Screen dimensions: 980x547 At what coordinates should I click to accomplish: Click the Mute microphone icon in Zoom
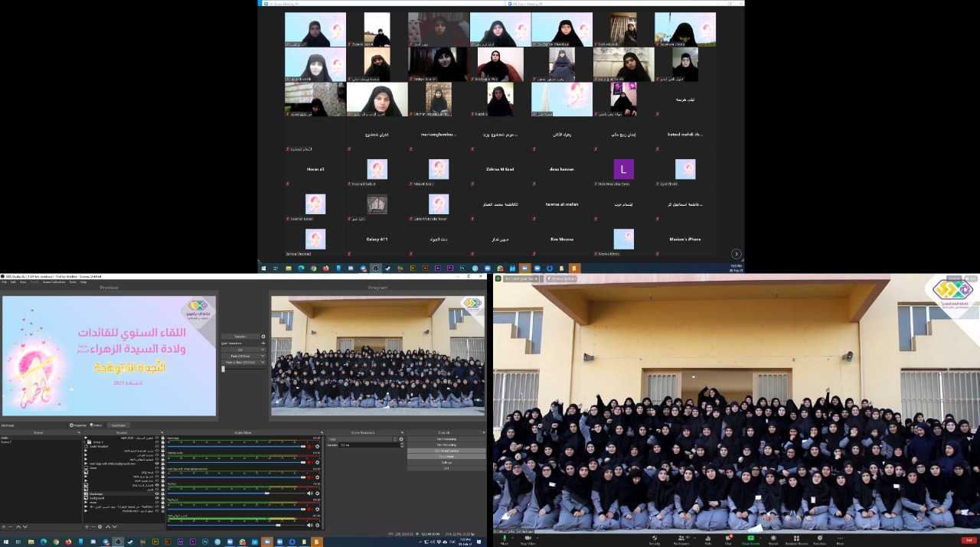(504, 537)
